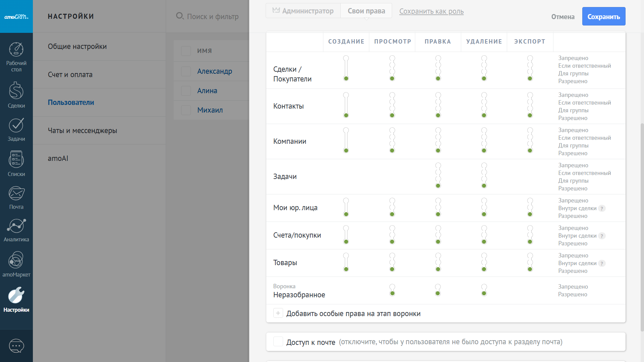
Task: Set Контакты Создание slider to Запрещено
Action: 346,95
